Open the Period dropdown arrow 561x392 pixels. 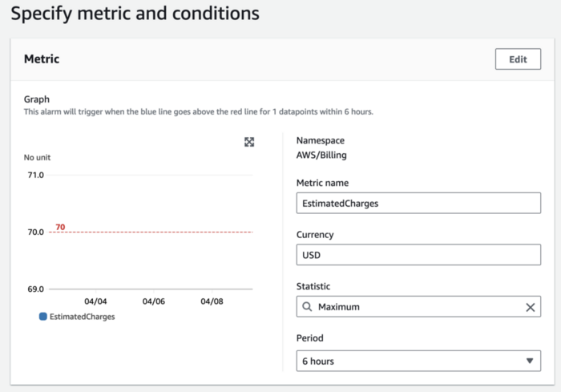click(529, 361)
